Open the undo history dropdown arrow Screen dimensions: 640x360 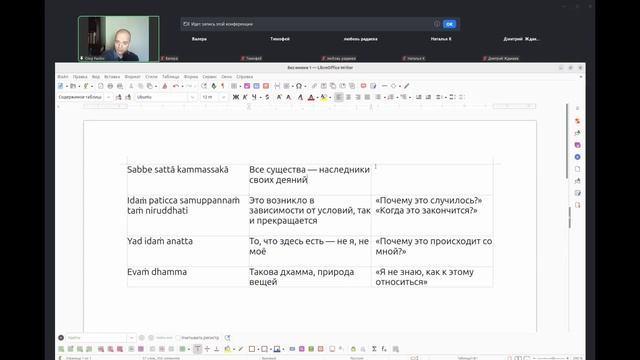tap(182, 86)
